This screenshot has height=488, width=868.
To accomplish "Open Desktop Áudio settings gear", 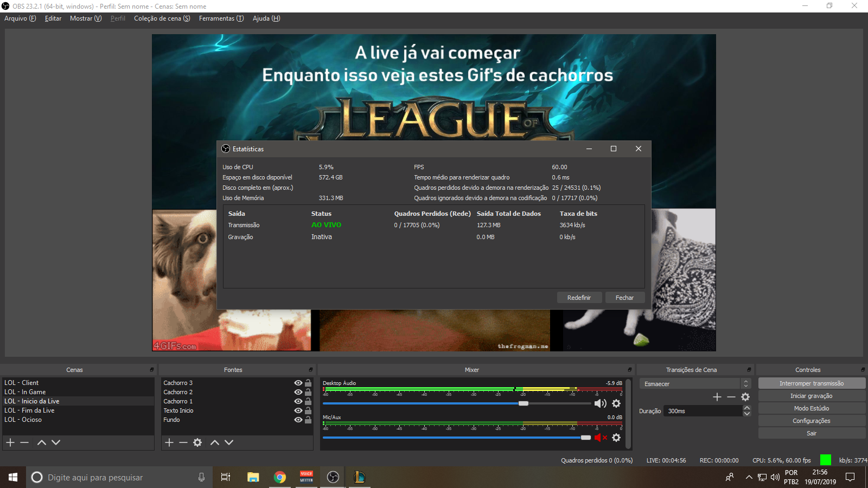I will [616, 403].
